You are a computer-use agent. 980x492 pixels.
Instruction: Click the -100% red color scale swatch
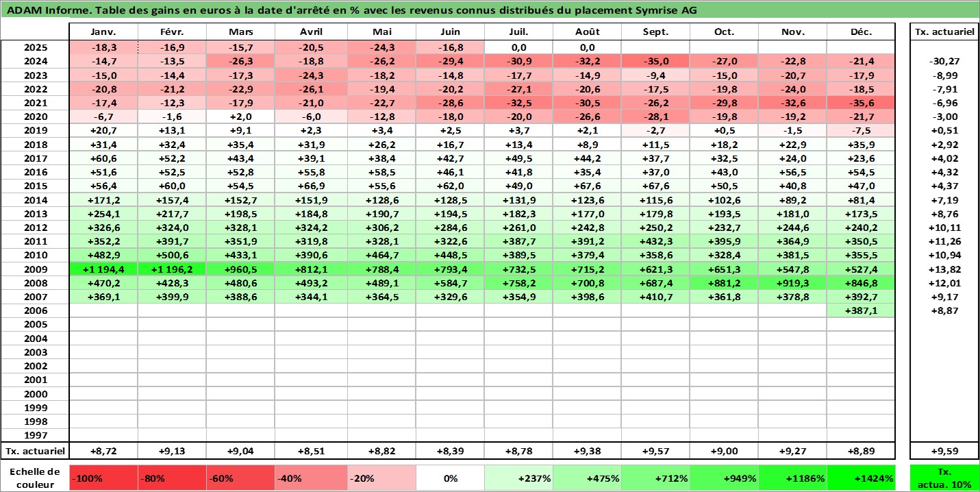tap(103, 478)
